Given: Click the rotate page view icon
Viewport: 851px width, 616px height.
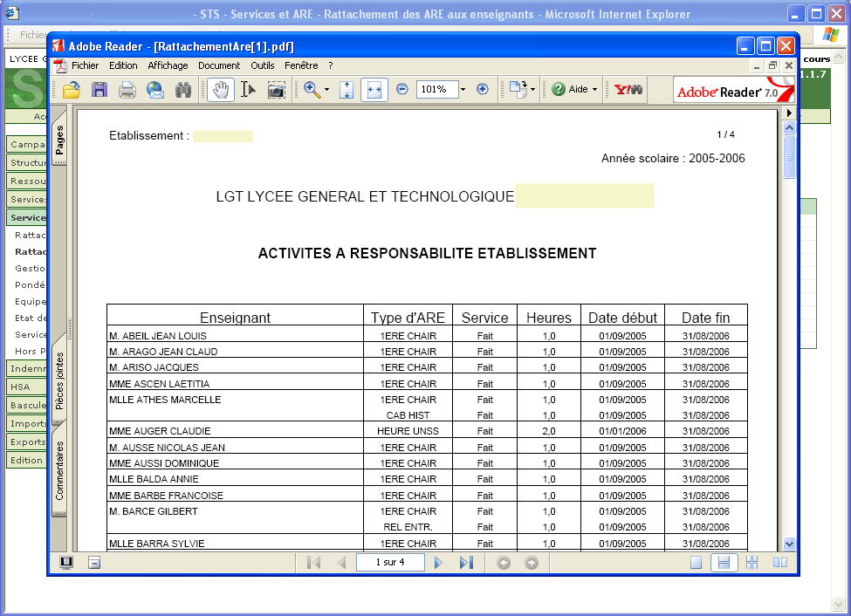Looking at the screenshot, I should coord(518,90).
